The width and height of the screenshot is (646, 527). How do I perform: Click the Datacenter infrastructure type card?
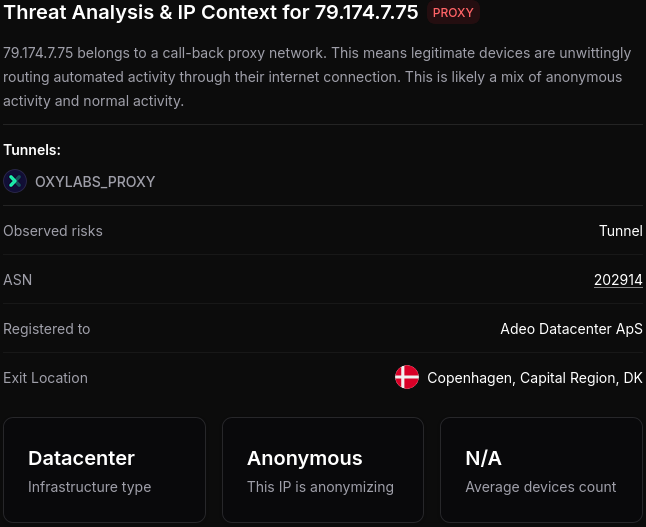click(104, 470)
